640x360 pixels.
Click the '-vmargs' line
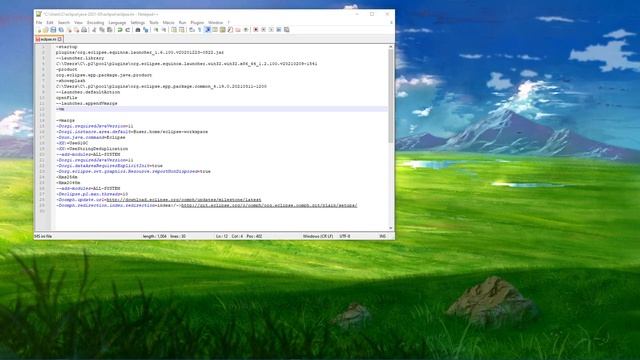coord(65,121)
